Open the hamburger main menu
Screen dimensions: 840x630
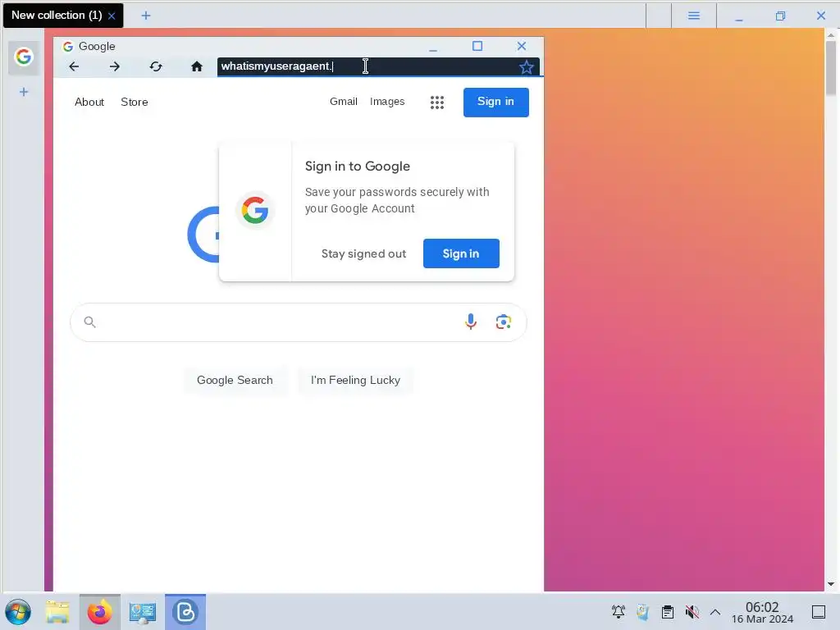pyautogui.click(x=694, y=16)
